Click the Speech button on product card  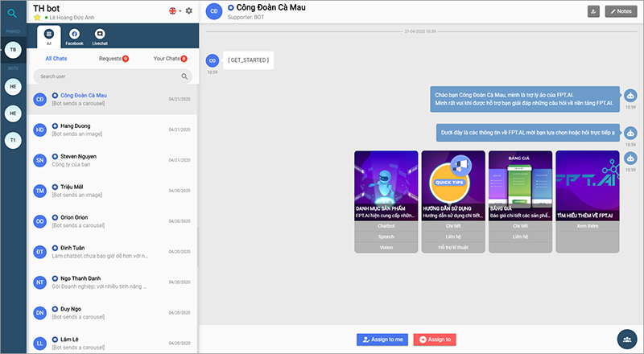pyautogui.click(x=386, y=237)
